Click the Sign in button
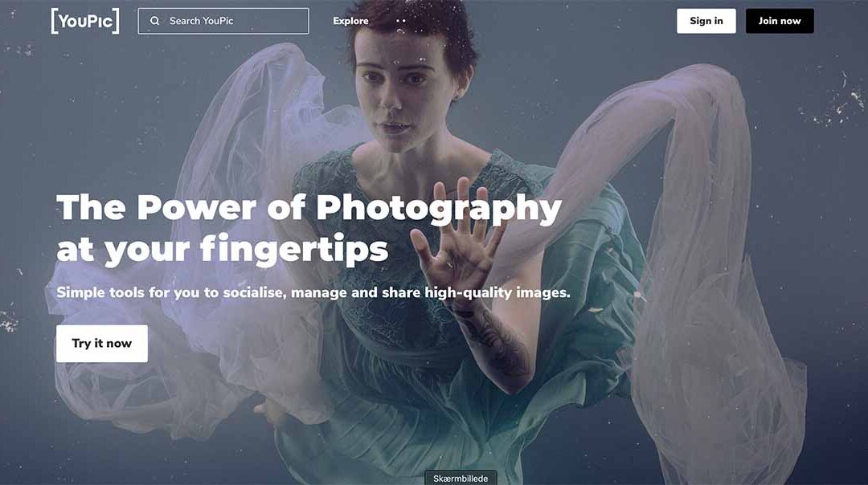The image size is (868, 485). 706,21
